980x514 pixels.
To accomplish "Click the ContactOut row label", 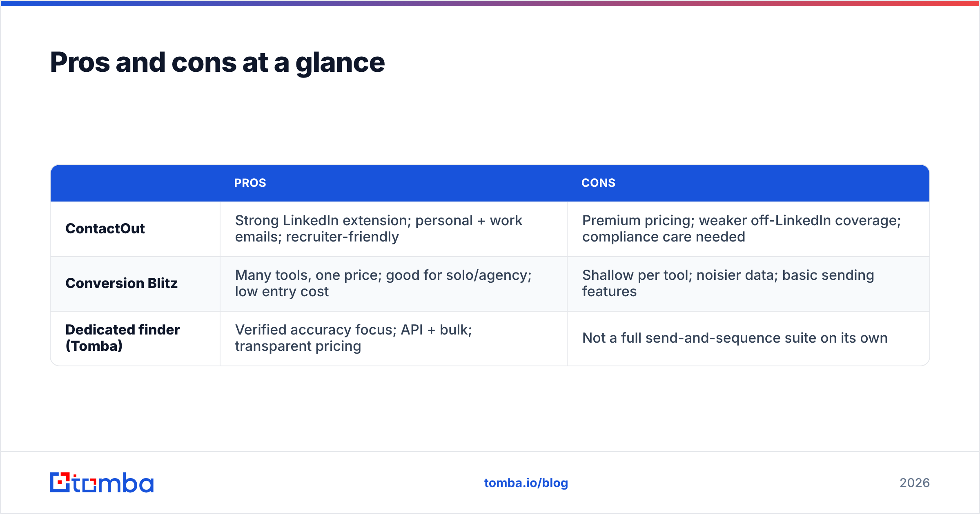I will tap(105, 228).
